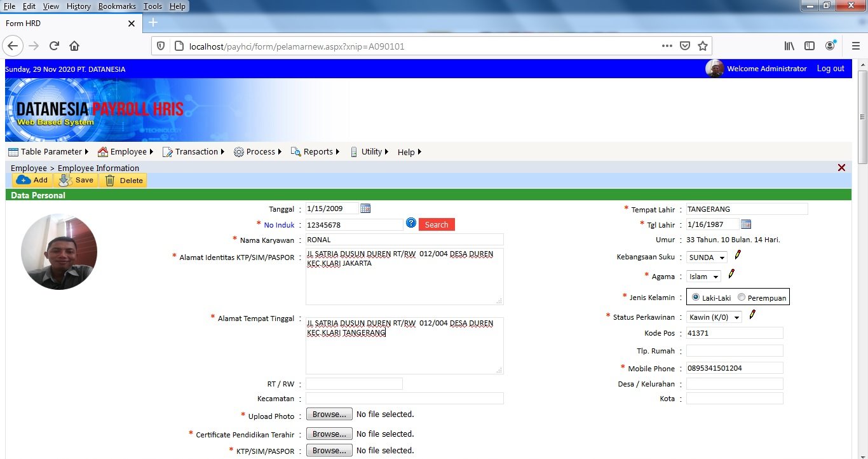Browse for Certificate Pendidikan Terahir file
The image size is (868, 459).
pos(330,434)
